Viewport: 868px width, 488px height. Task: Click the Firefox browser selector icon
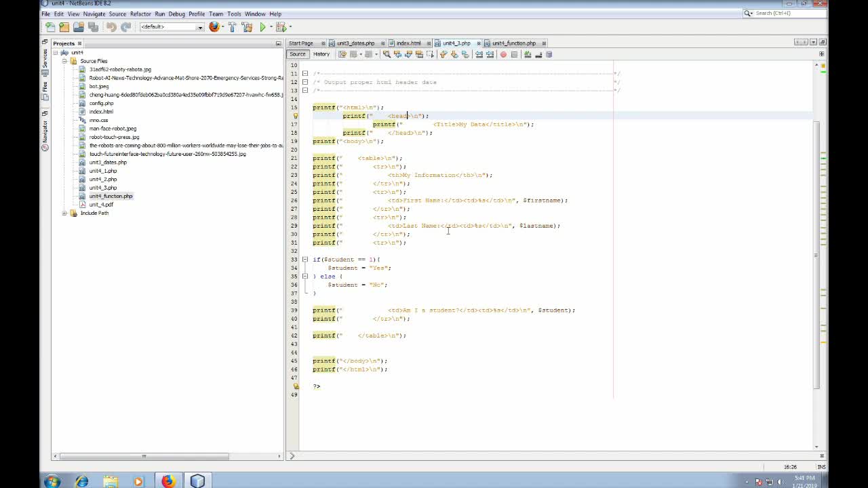tap(214, 27)
